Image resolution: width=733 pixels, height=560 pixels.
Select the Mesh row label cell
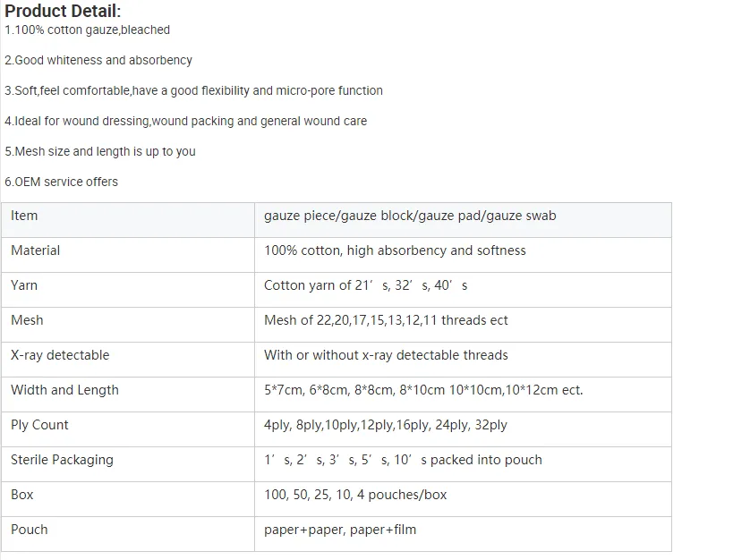128,325
